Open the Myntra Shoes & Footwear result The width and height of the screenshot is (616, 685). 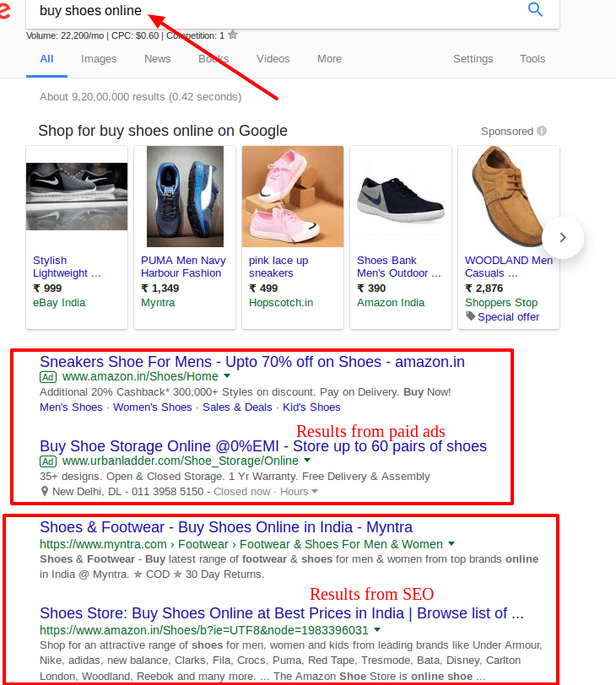tap(226, 527)
